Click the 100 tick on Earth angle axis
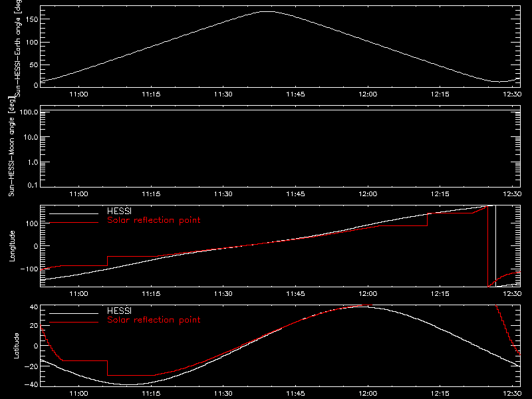This screenshot has height=399, width=532. coord(31,42)
